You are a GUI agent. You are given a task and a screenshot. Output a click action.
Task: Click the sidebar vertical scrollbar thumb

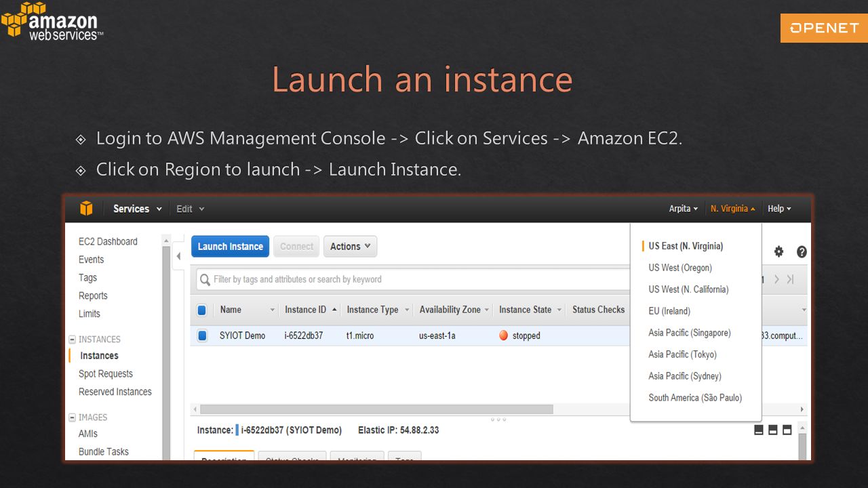tap(166, 352)
